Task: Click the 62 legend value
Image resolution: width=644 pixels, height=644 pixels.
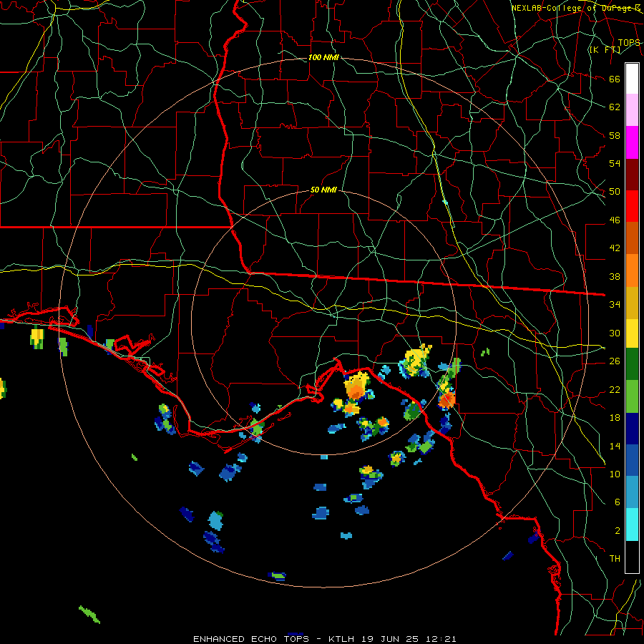Action: [x=615, y=107]
